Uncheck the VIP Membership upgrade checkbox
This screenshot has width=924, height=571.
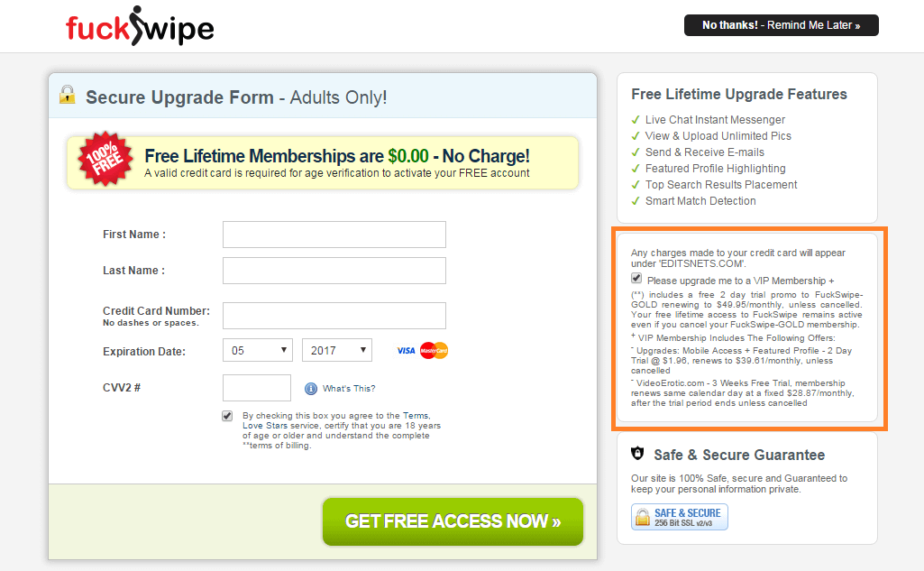coord(636,279)
